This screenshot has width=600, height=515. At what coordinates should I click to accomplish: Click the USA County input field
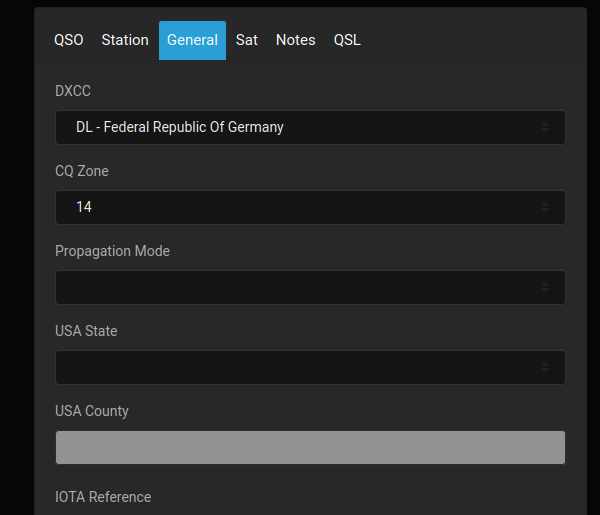pyautogui.click(x=310, y=447)
